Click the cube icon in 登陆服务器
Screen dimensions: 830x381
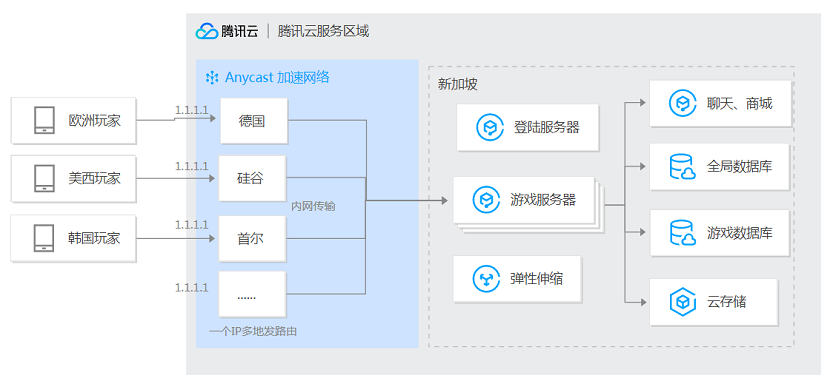[489, 128]
